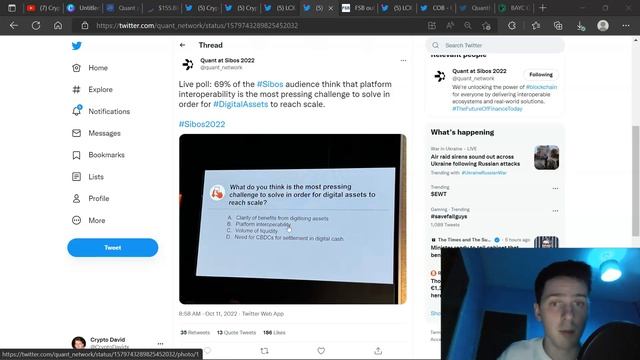Open the #DigitalAssets hashtag link
Screen dimensions: 640x360
pos(241,104)
